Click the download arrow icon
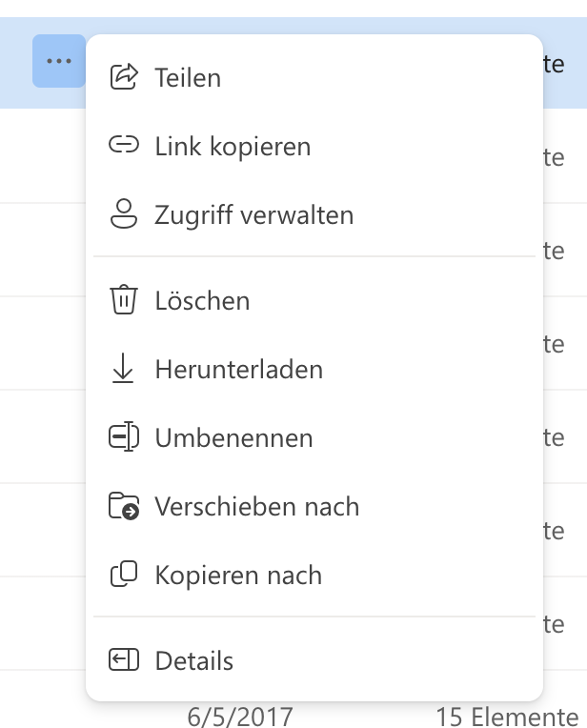Image resolution: width=587 pixels, height=728 pixels. [124, 370]
